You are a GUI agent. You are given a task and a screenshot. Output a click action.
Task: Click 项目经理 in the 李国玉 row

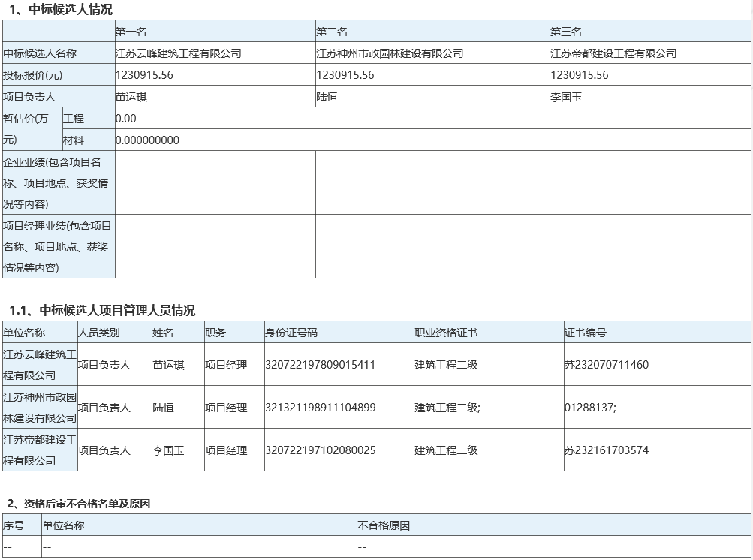[226, 450]
